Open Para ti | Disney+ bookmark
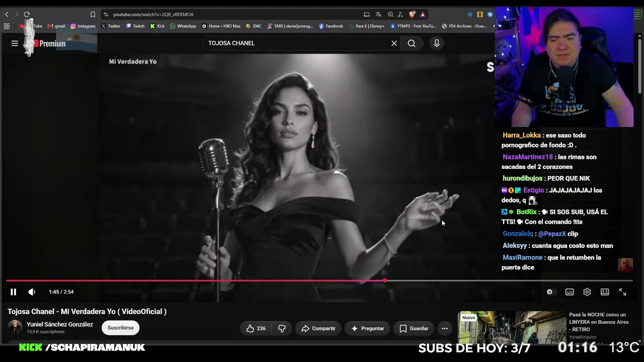 pos(366,26)
